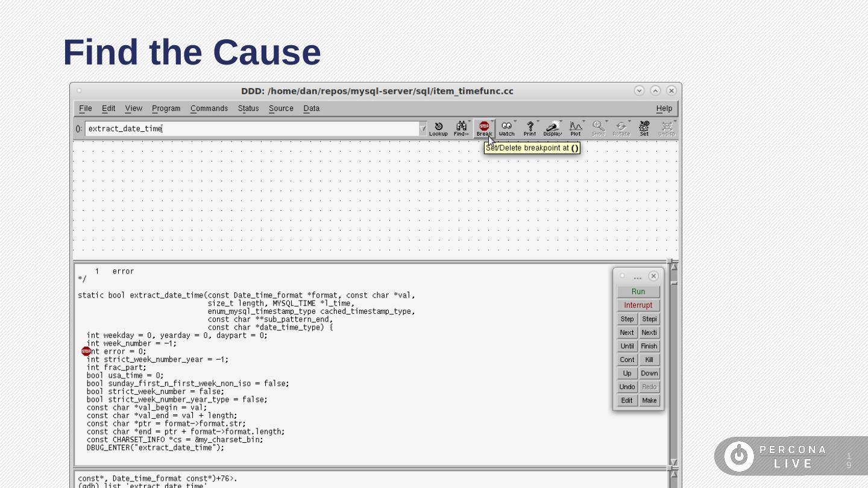This screenshot has height=488, width=868.
Task: Click the Edit button in command tool
Action: tap(627, 401)
